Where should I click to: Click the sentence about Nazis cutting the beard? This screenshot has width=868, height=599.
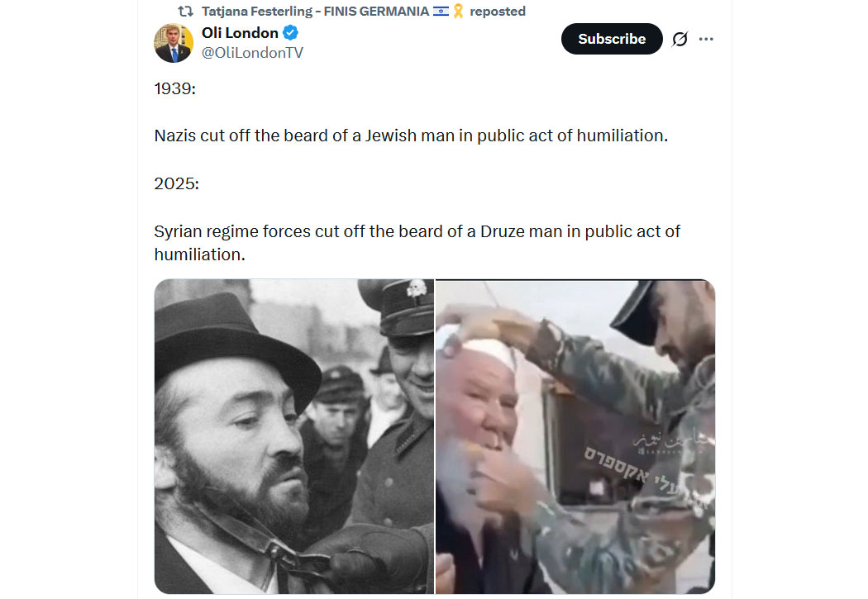click(411, 135)
